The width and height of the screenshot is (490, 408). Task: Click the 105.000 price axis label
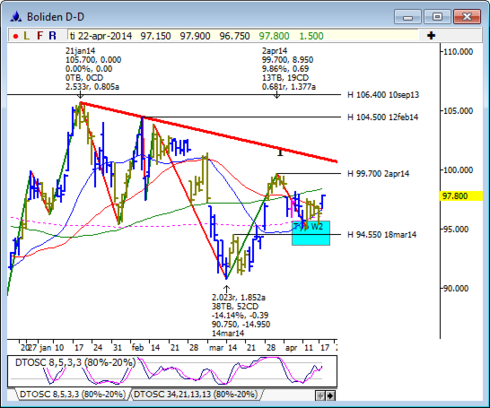click(x=458, y=111)
